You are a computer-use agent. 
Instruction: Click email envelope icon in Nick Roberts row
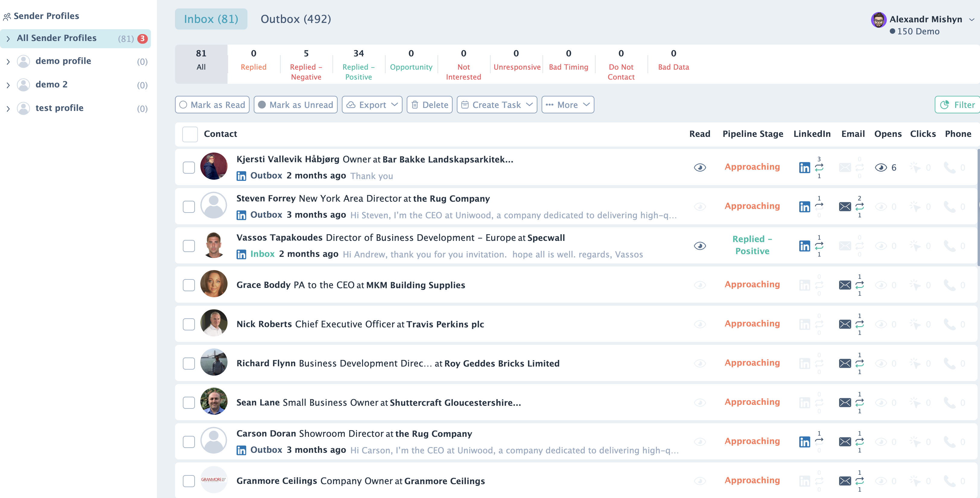tap(845, 324)
